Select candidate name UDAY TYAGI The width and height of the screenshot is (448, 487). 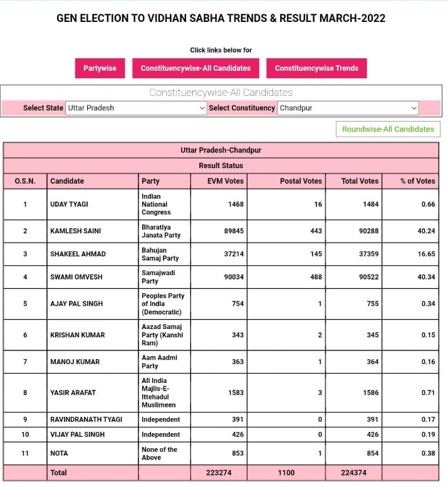[69, 204]
